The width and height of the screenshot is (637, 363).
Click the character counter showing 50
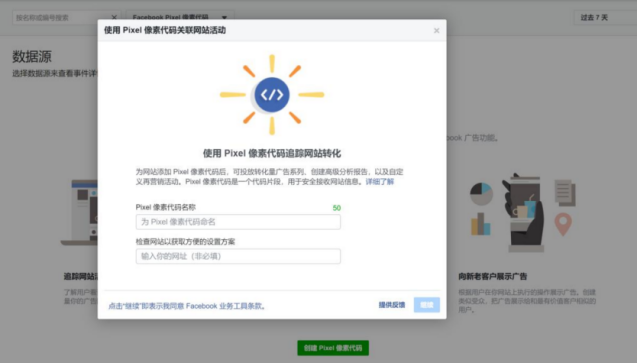point(336,208)
